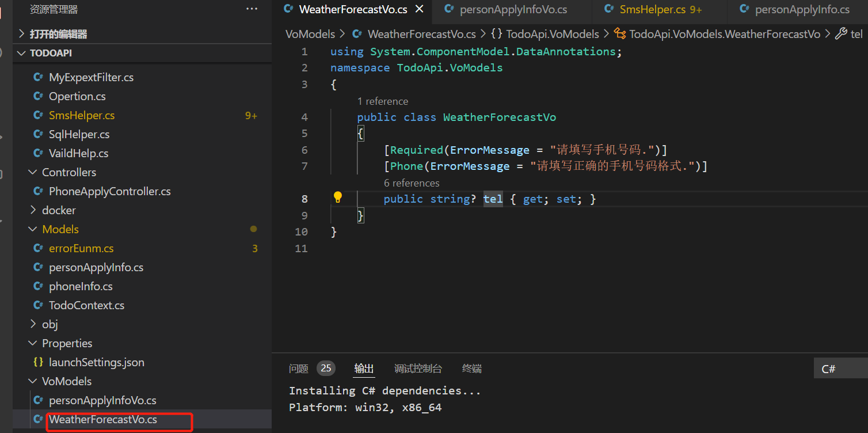
Task: Open launchSettings.json file
Action: pyautogui.click(x=97, y=362)
